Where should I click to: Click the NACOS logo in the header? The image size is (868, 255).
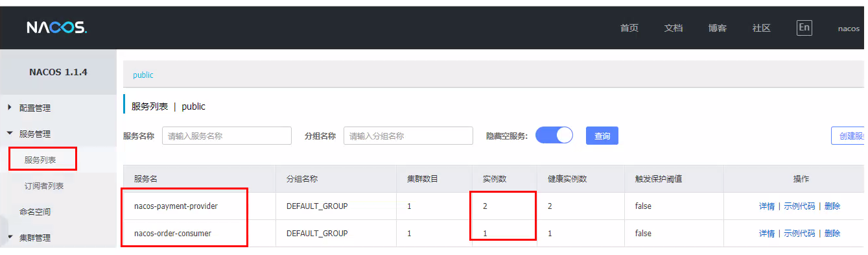point(56,28)
